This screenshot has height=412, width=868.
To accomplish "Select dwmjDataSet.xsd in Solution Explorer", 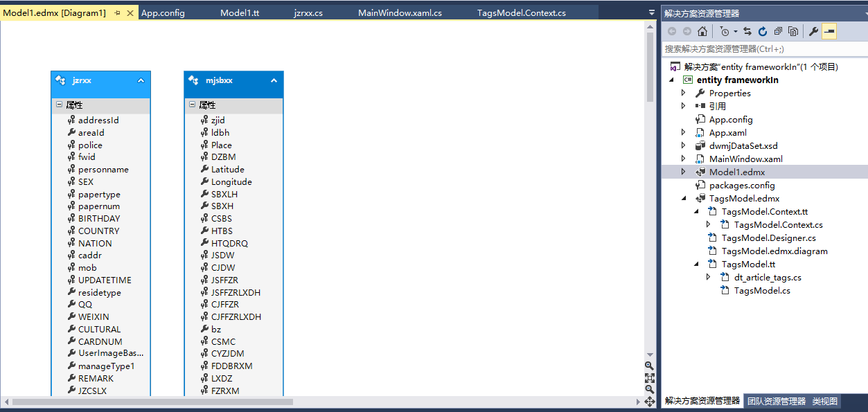I will click(x=743, y=145).
